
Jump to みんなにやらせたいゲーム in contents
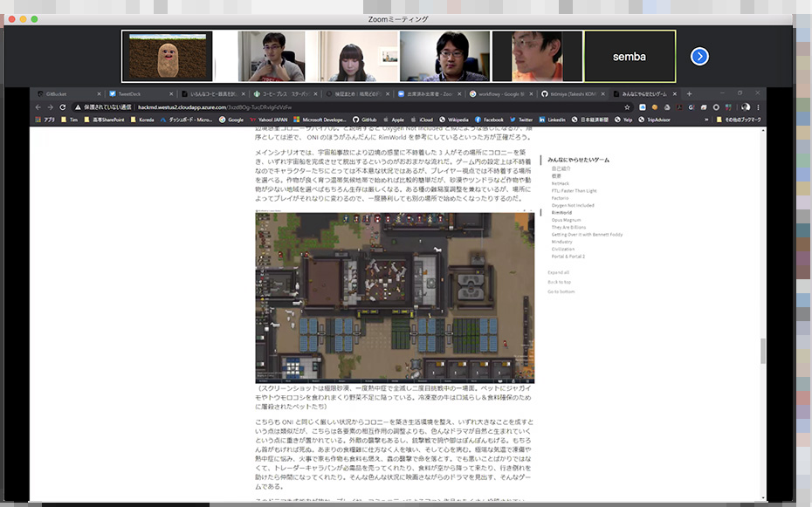(579, 160)
